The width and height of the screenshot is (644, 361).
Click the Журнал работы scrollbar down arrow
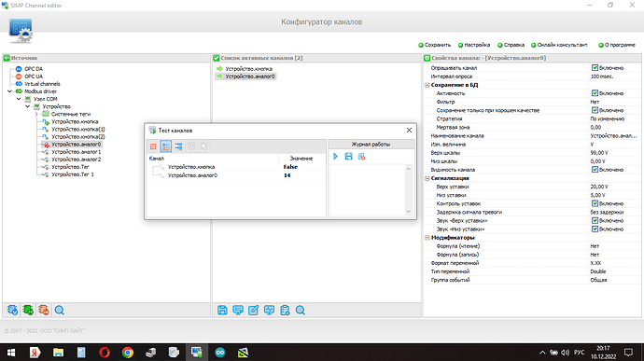[x=408, y=212]
